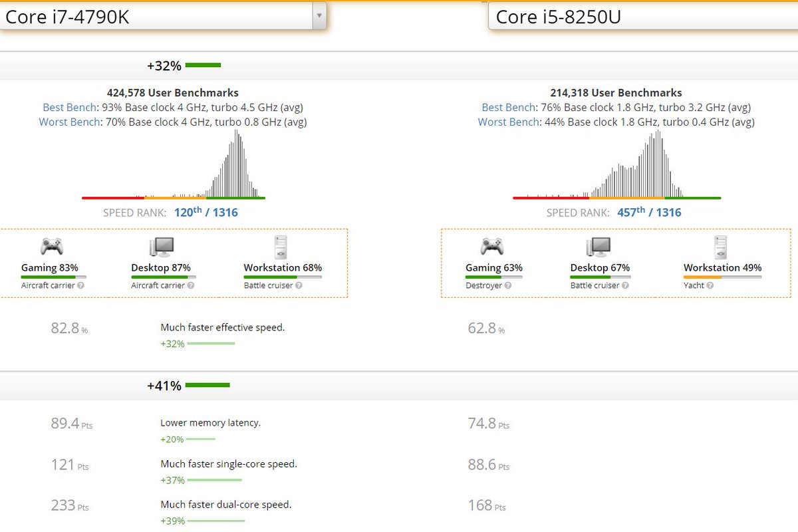Click Desktop 67% score label
The height and width of the screenshot is (532, 798).
(600, 268)
